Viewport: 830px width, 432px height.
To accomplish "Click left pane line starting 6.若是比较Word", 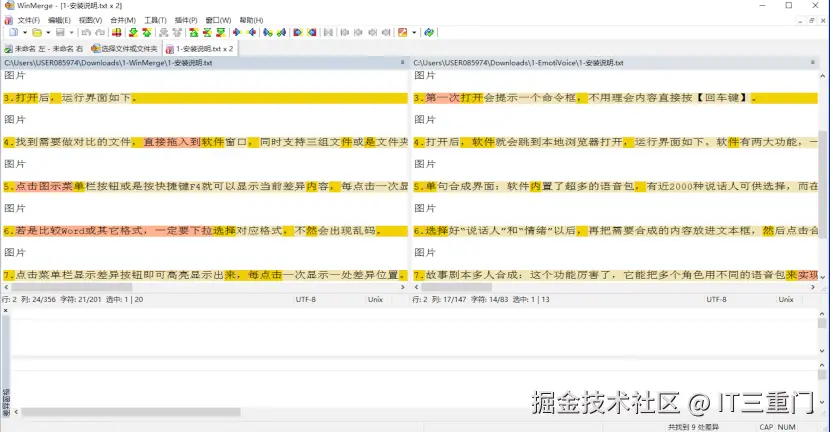I will tap(205, 231).
